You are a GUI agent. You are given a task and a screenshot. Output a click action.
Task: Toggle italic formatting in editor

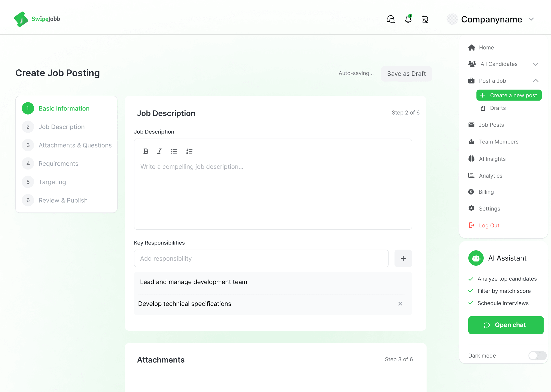click(x=159, y=151)
